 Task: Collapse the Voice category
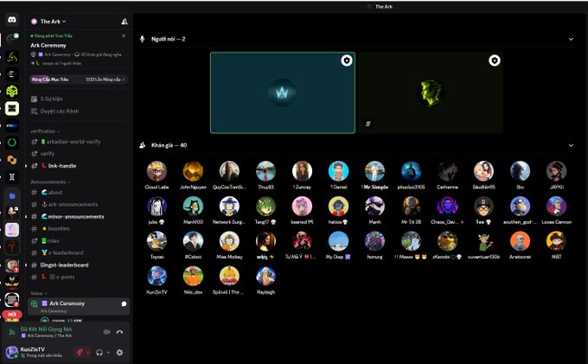coord(39,293)
